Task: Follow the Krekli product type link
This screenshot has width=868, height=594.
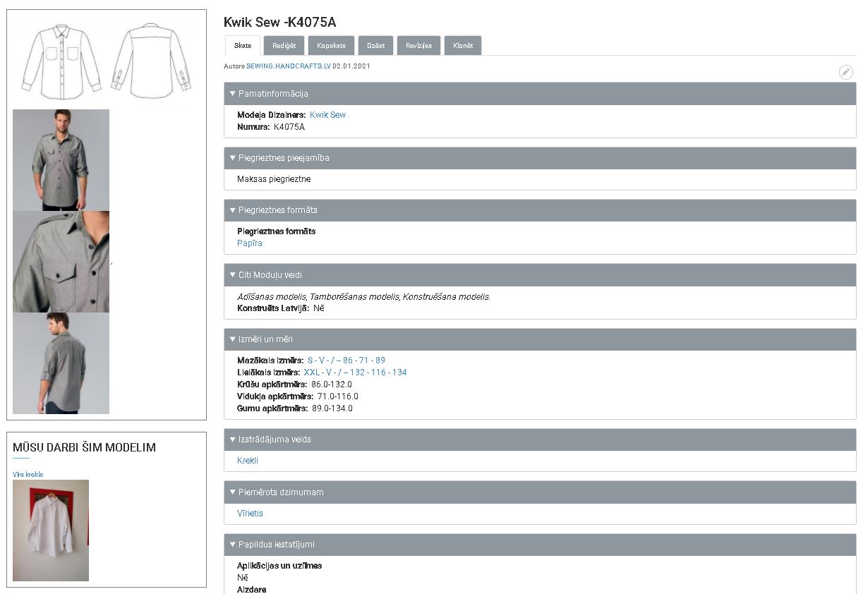Action: 248,461
